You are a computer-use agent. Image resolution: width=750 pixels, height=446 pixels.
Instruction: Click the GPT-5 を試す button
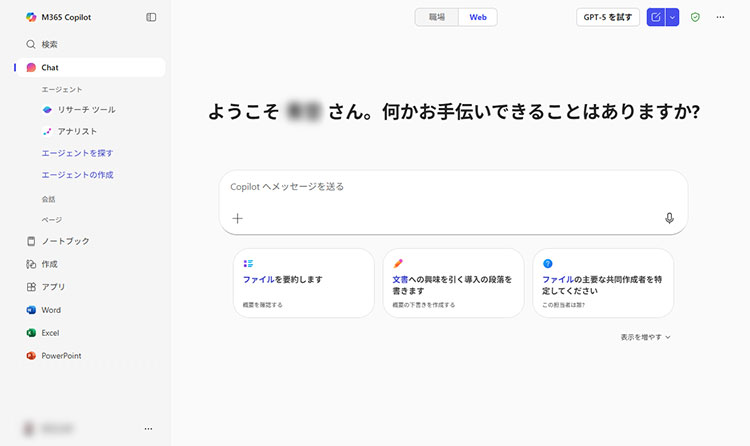[x=608, y=17]
